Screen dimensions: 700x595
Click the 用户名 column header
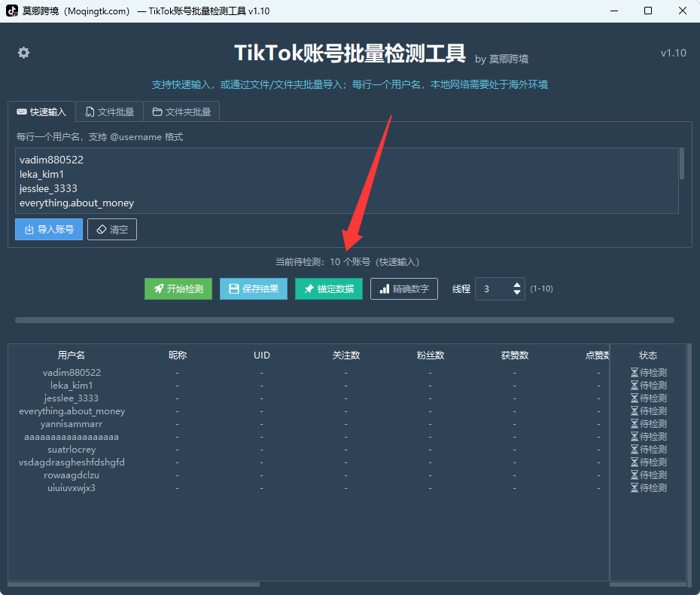click(72, 355)
